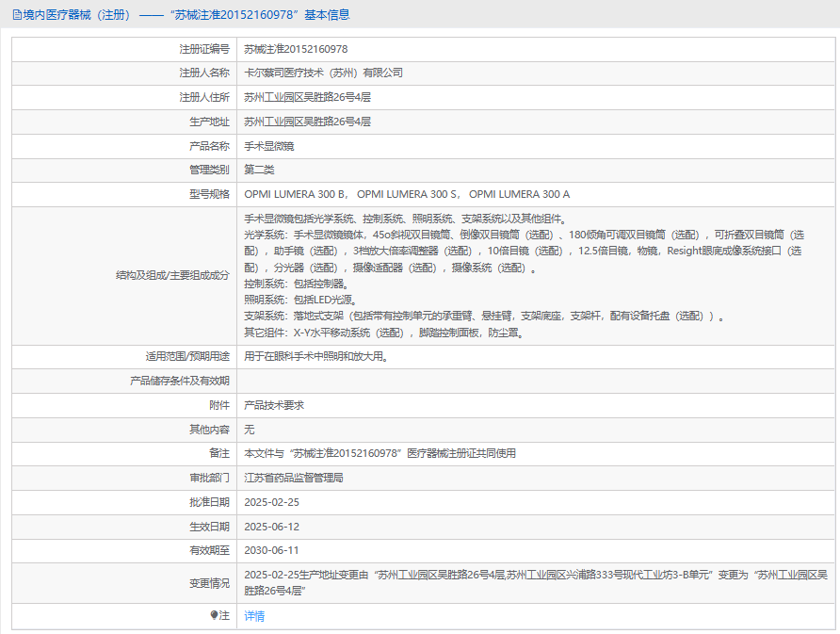Click the line 照明系统：包括LED光源。
This screenshot has width=840, height=634.
(301, 300)
